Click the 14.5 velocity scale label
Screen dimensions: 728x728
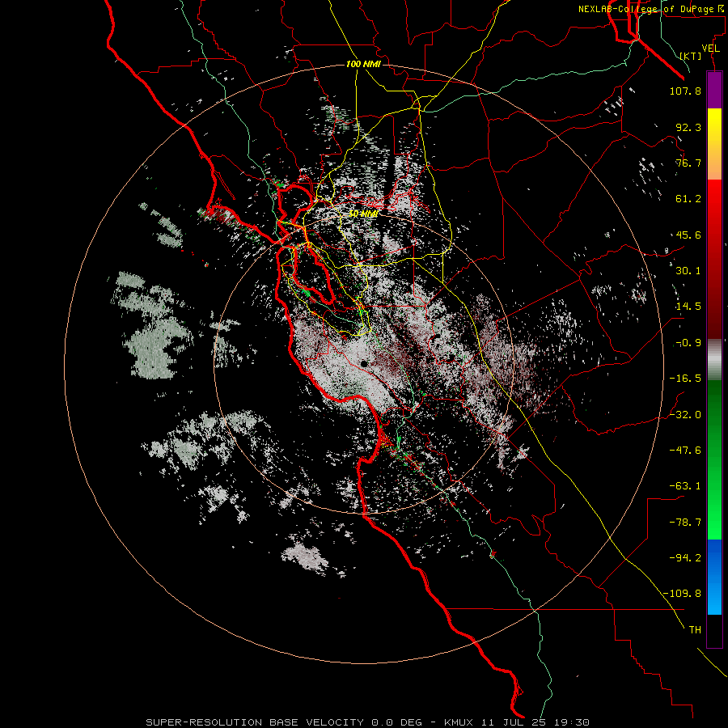pyautogui.click(x=688, y=307)
